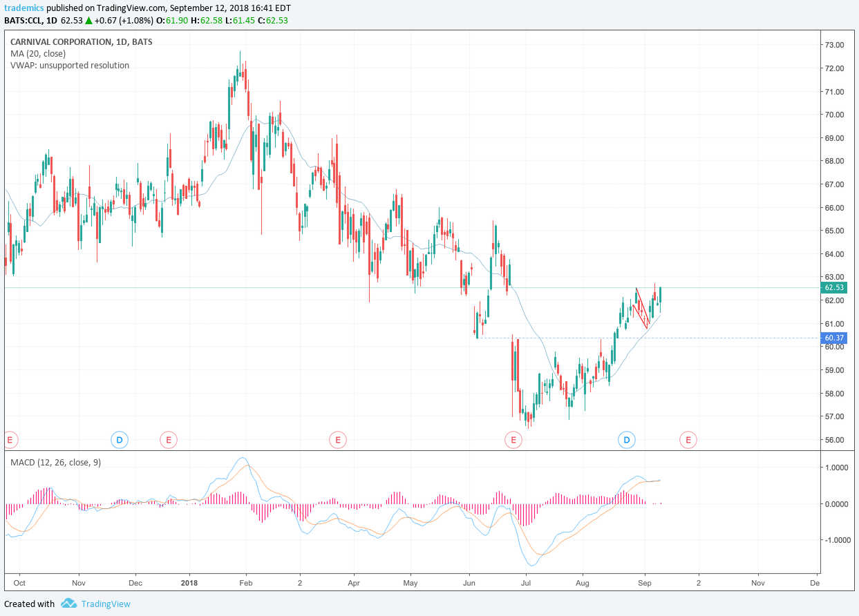Click the red flag pattern drawing on chart

pyautogui.click(x=642, y=308)
